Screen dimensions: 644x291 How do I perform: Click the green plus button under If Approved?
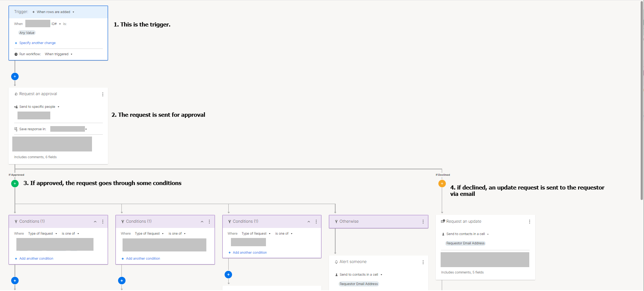pos(15,184)
